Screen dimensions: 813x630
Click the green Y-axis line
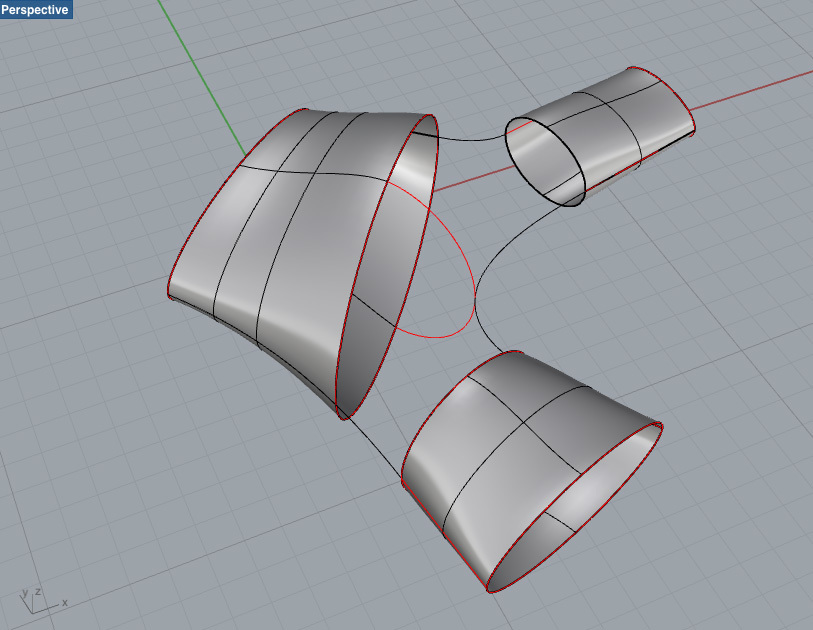[x=202, y=78]
